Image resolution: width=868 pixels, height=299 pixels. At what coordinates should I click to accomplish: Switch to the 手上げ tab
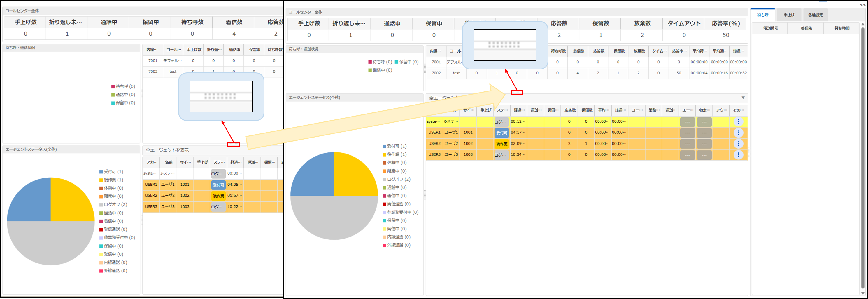pos(789,15)
